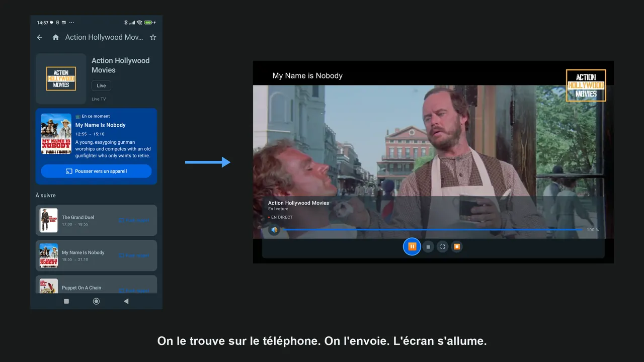This screenshot has height=362, width=644.
Task: Check the Wi-Fi icon in phone status bar
Action: point(139,23)
